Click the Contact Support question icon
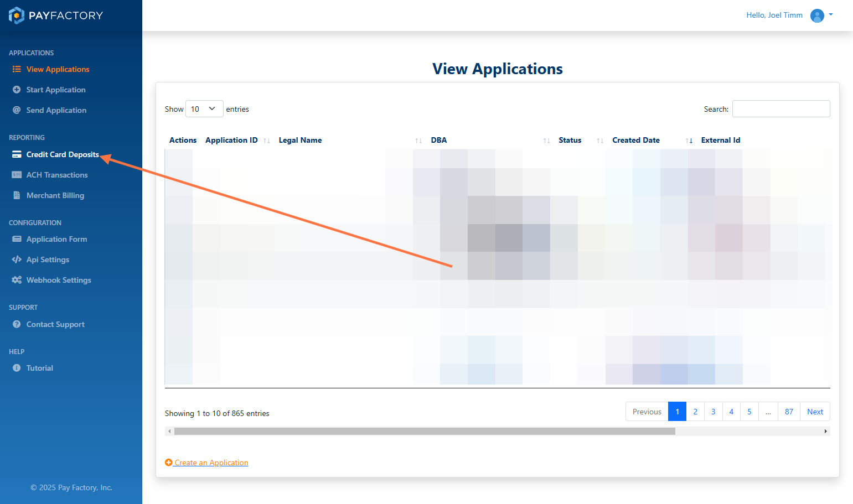The width and height of the screenshot is (853, 504). (x=17, y=324)
